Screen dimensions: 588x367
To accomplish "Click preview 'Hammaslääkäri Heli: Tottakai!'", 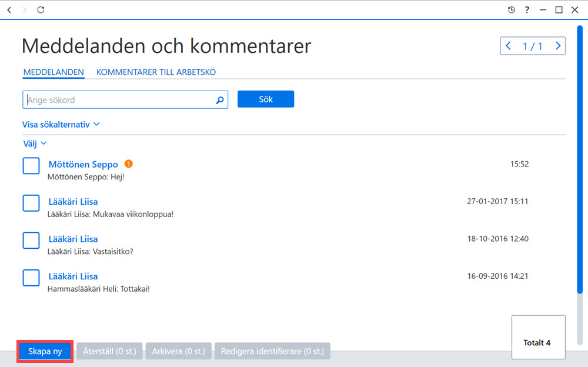I will [x=99, y=289].
